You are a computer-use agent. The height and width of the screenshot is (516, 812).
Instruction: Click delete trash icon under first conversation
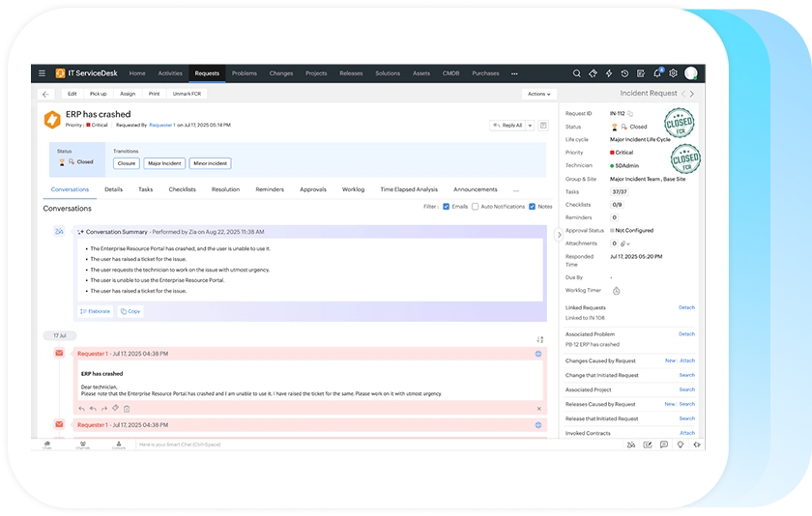pyautogui.click(x=127, y=409)
